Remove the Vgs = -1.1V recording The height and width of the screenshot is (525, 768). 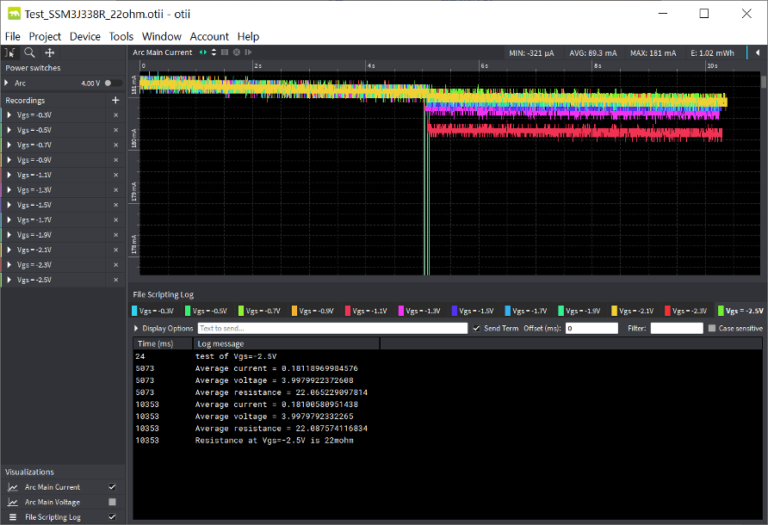click(x=115, y=175)
